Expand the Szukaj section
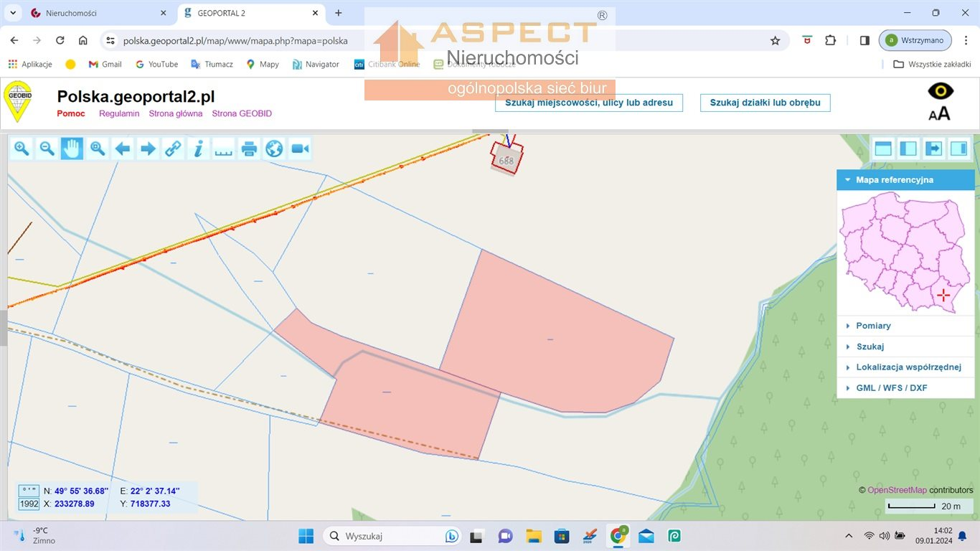 (x=905, y=347)
